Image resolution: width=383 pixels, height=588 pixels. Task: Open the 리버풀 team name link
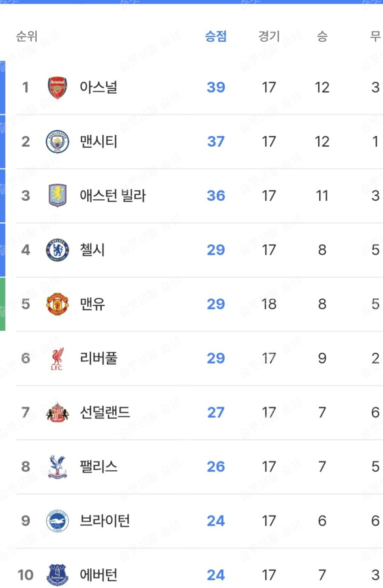click(98, 358)
